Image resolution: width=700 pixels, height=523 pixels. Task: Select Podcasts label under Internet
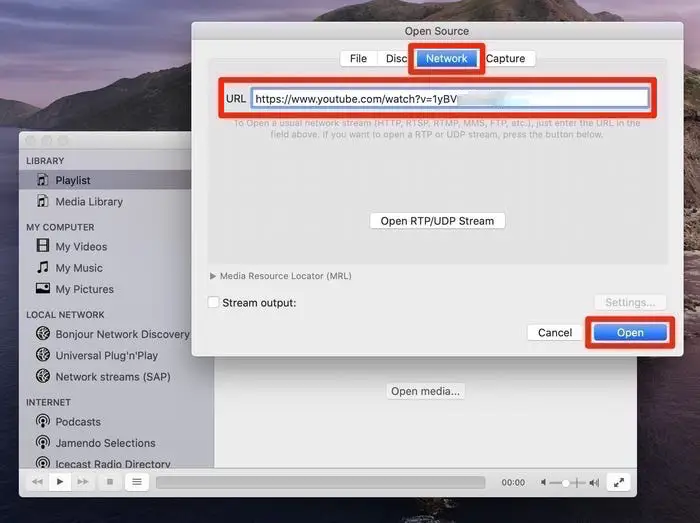tap(78, 422)
